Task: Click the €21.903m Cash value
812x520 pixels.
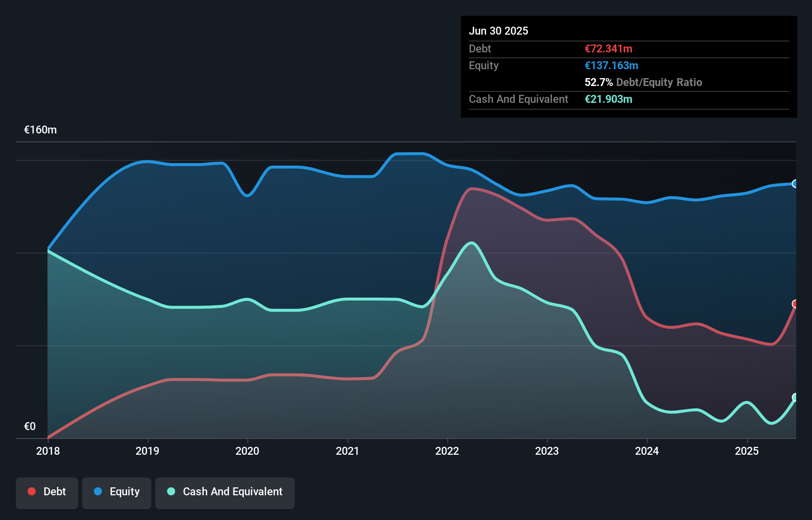Action: coord(608,99)
